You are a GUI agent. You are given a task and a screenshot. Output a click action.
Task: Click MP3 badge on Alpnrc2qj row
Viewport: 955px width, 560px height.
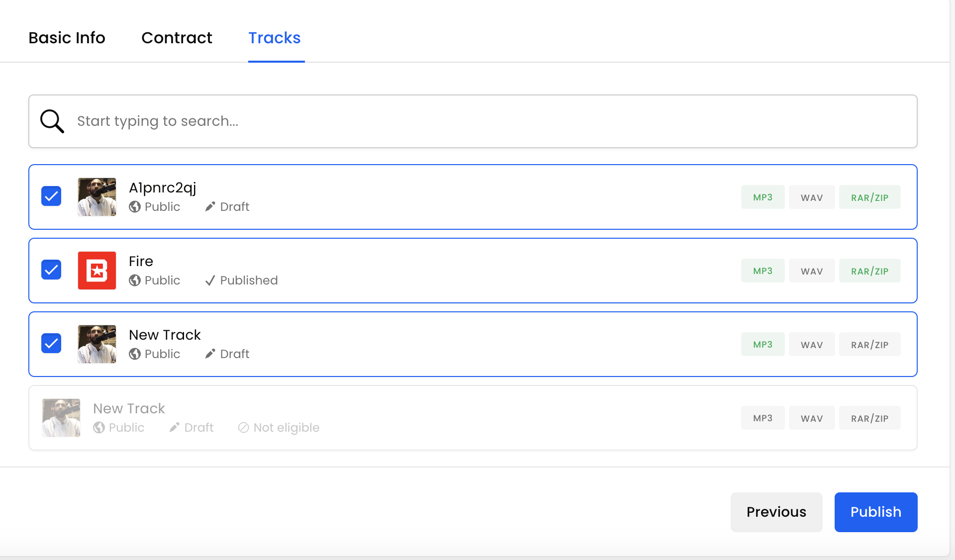tap(763, 197)
